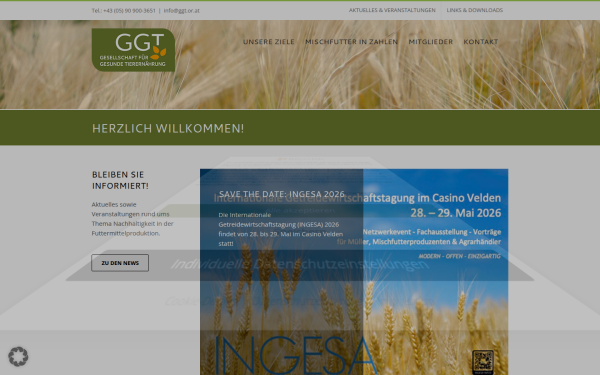Image resolution: width=600 pixels, height=375 pixels.
Task: Open Aktuelles & Veranstaltungen link
Action: [392, 10]
